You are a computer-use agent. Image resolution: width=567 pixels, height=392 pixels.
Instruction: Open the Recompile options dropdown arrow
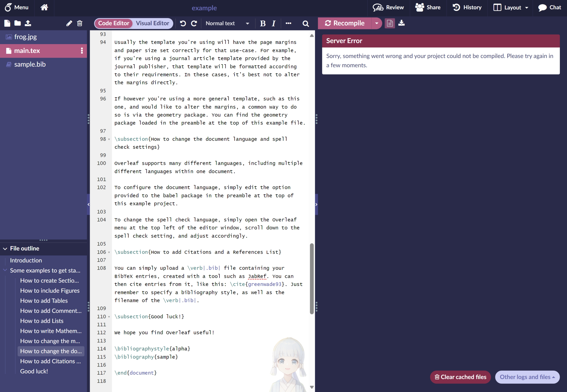(x=377, y=23)
